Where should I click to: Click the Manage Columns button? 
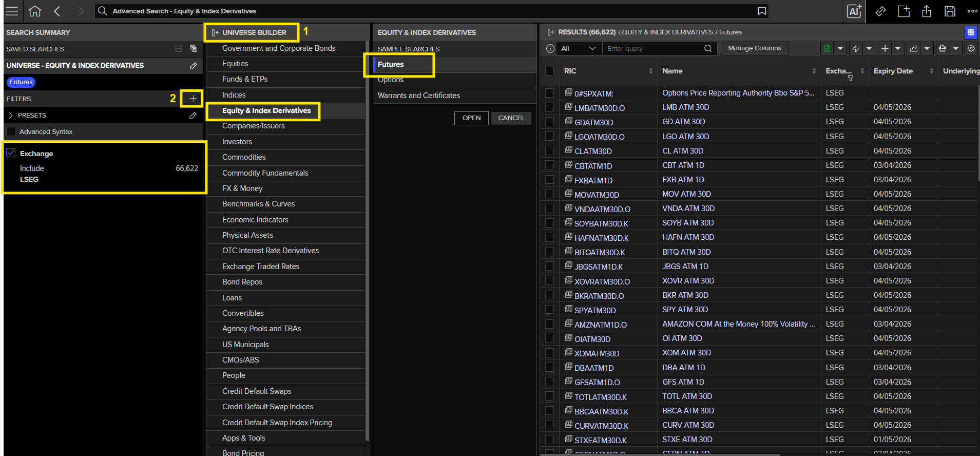pos(755,48)
